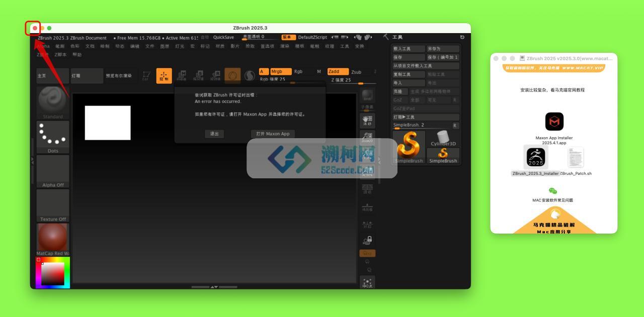
Task: Click the QuickSave button
Action: pyautogui.click(x=223, y=37)
